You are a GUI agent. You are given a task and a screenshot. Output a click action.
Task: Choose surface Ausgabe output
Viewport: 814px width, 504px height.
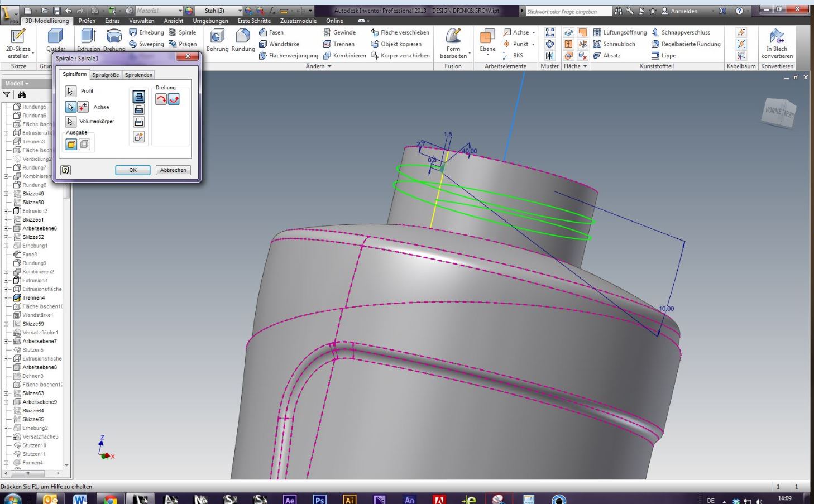coord(84,145)
